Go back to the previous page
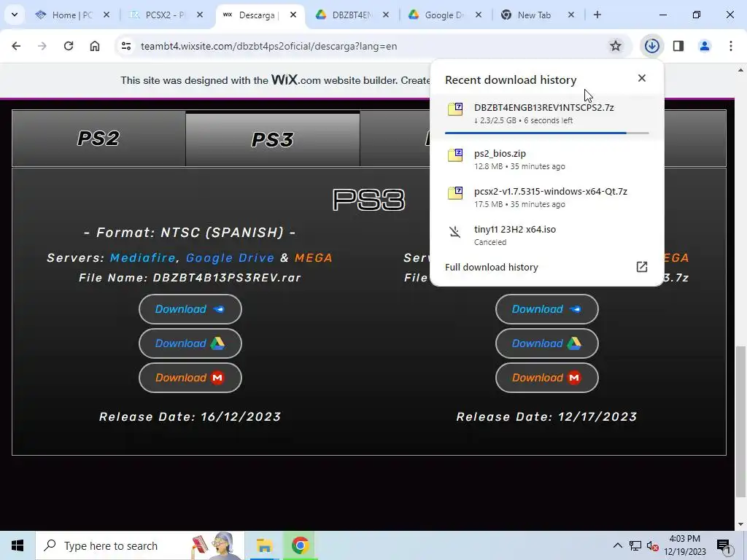The width and height of the screenshot is (747, 560). point(16,46)
